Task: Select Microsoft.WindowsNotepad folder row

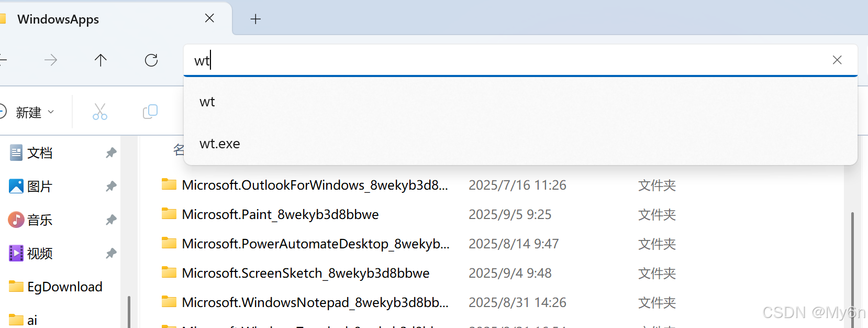Action: [x=419, y=302]
